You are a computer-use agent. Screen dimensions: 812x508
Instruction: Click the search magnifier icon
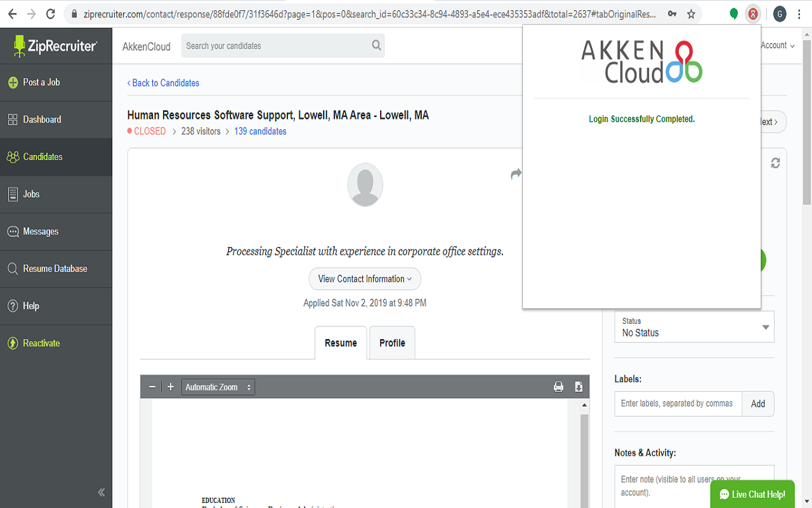[377, 45]
